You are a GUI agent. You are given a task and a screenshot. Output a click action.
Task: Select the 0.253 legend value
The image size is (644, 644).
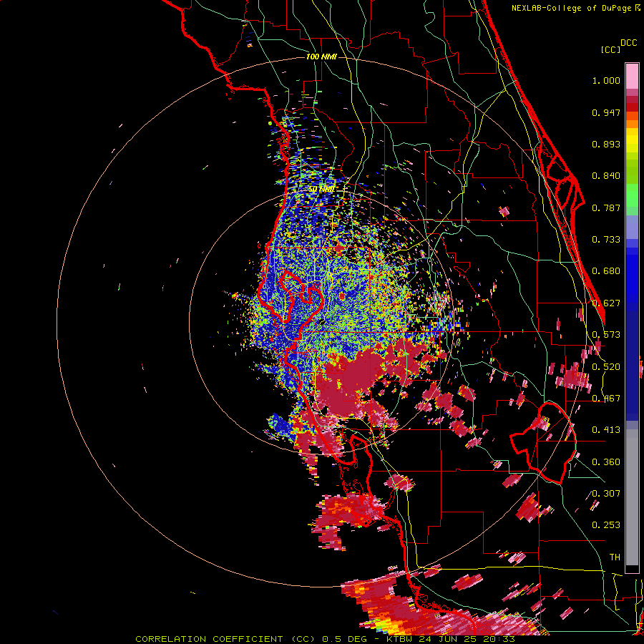[x=606, y=525]
